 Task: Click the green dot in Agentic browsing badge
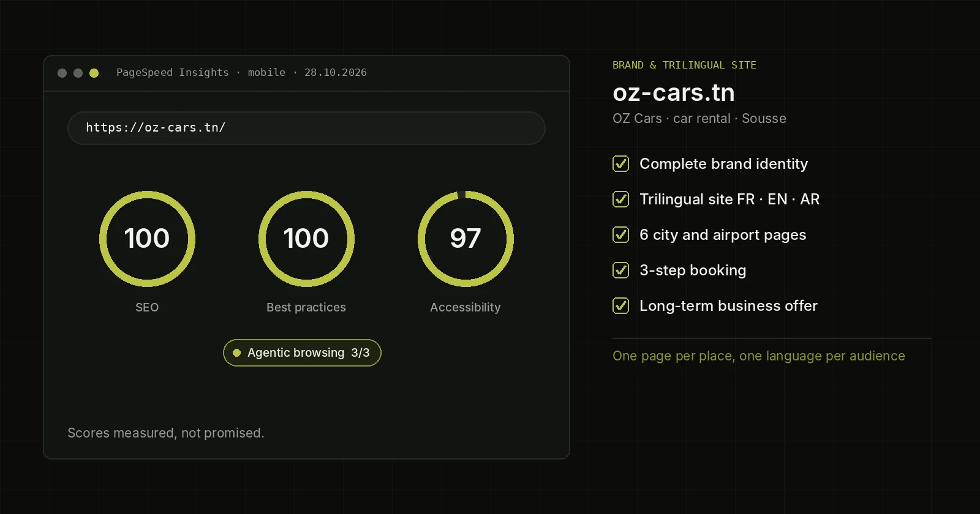(x=236, y=352)
